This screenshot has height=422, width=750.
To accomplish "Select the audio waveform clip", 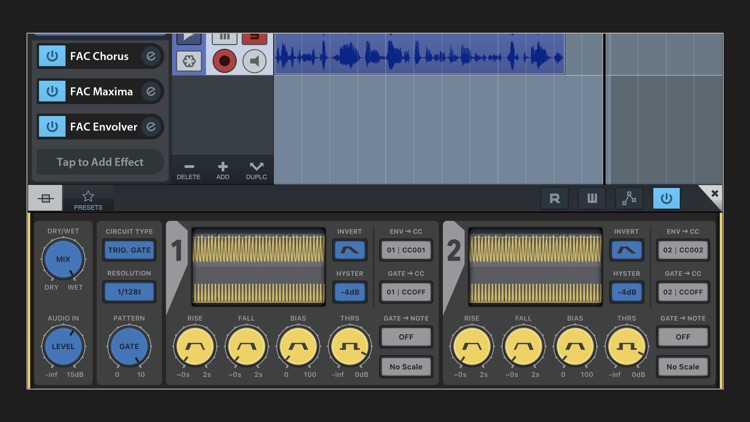I will [x=419, y=54].
